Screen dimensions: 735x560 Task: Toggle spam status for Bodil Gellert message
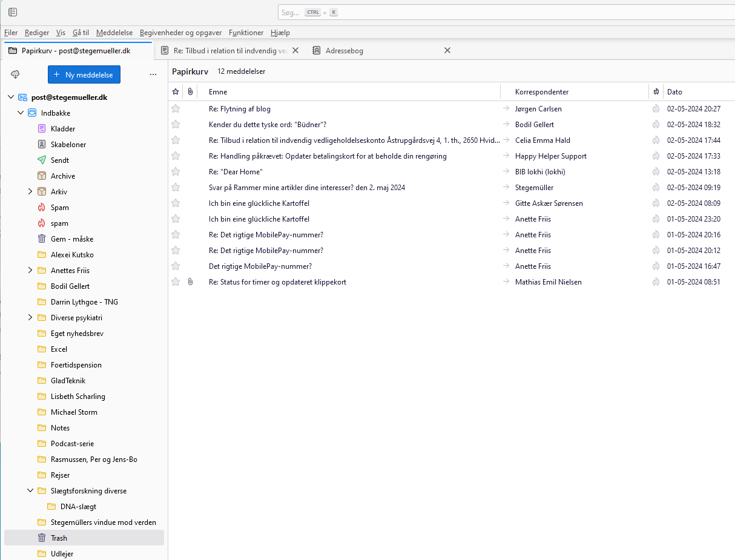coord(656,125)
